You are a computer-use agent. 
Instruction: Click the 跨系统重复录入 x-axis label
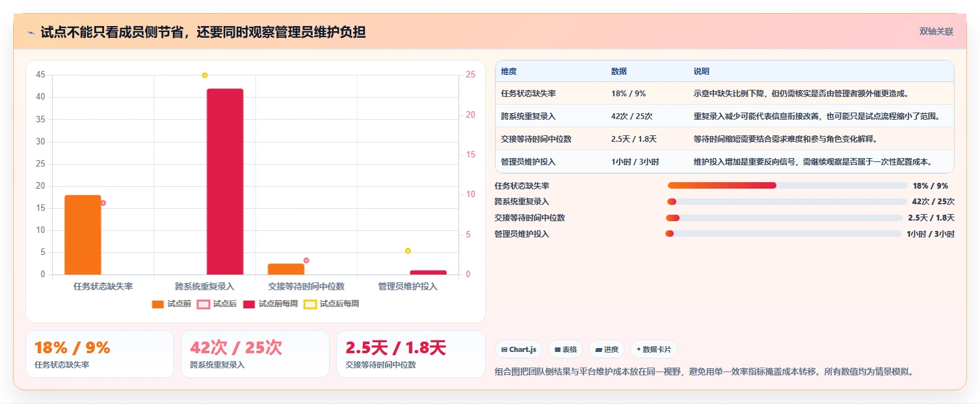click(205, 286)
